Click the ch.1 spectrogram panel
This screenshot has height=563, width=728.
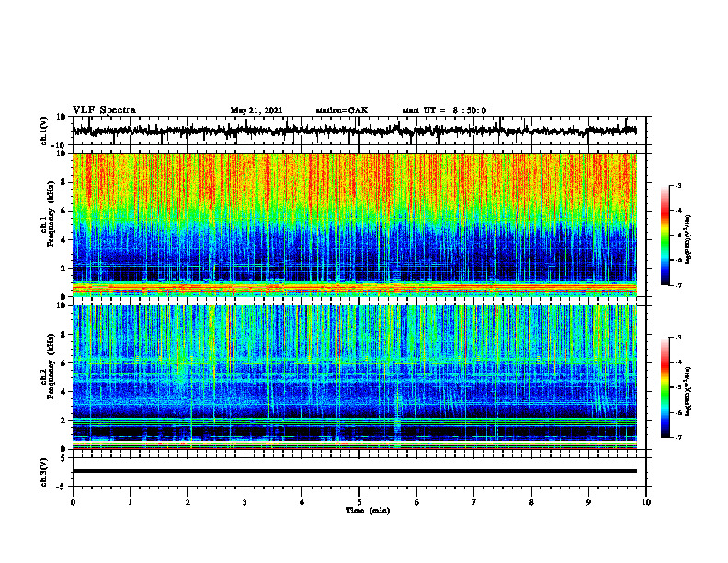point(354,224)
